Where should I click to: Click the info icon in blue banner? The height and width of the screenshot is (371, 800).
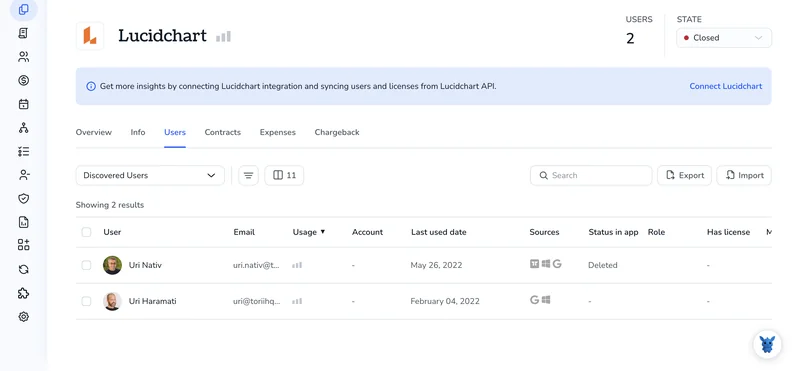coord(91,86)
